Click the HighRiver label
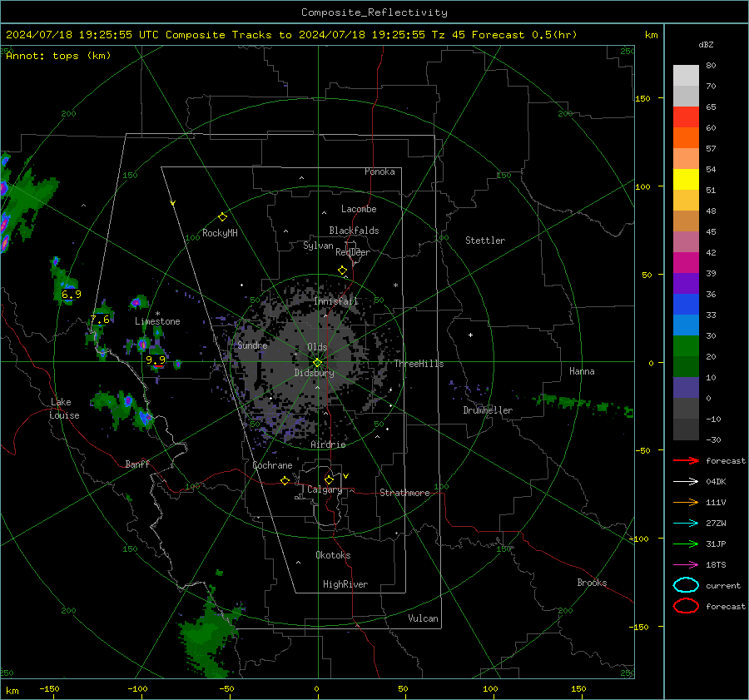 345,584
